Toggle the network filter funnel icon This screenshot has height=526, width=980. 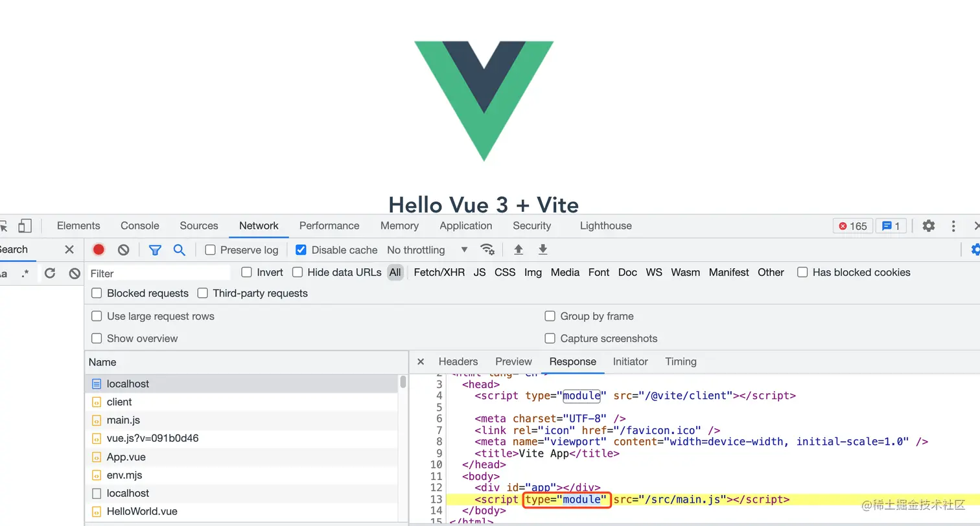pos(155,249)
